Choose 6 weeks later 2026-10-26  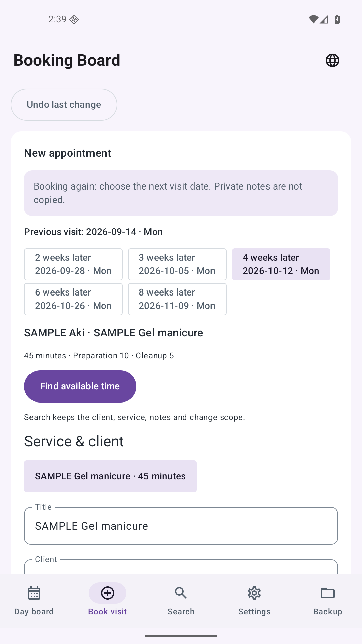pos(73,299)
